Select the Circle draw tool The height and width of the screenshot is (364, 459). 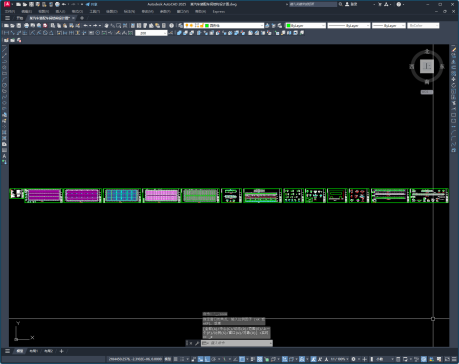pos(4,85)
